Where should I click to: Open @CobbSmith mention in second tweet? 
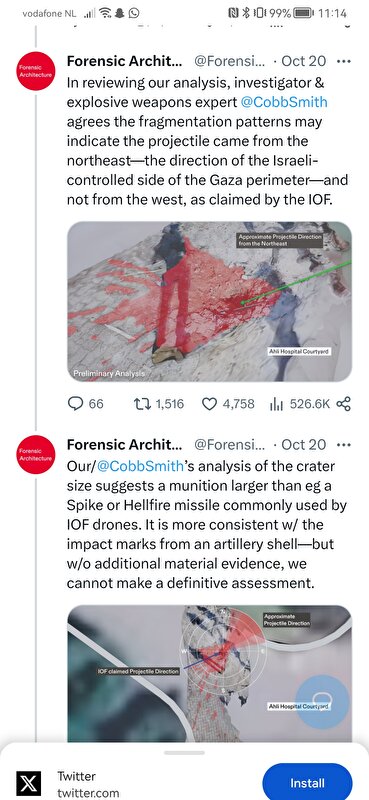(x=140, y=466)
